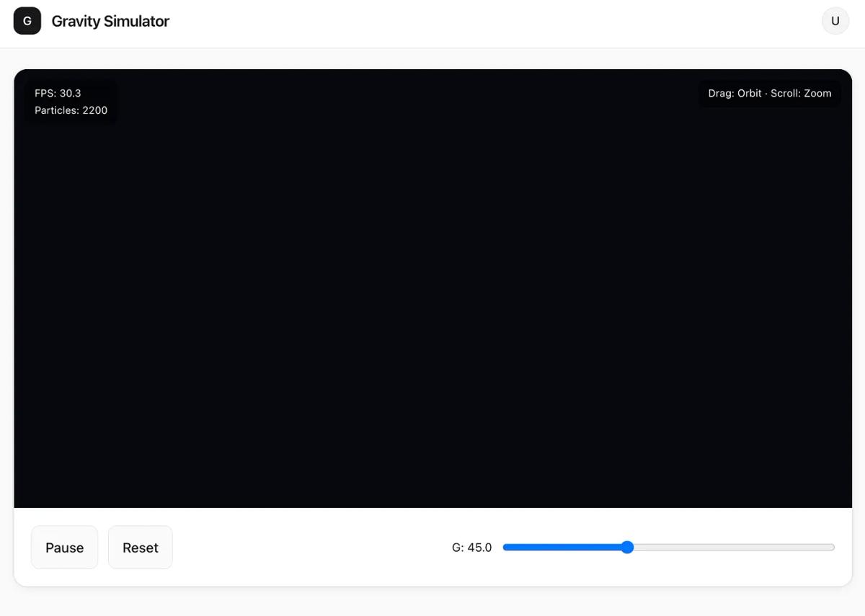This screenshot has height=616, width=865.
Task: Click Reset to restore 2200 particles
Action: click(140, 548)
